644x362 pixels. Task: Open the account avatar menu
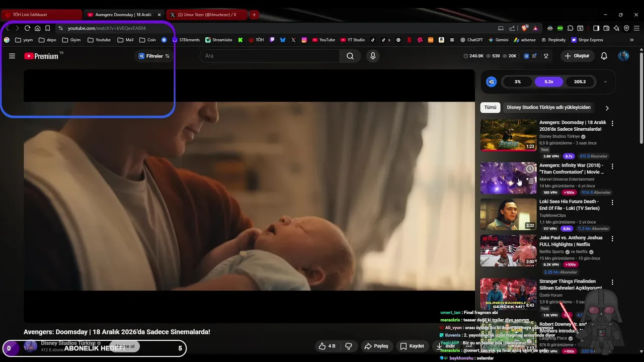point(623,56)
